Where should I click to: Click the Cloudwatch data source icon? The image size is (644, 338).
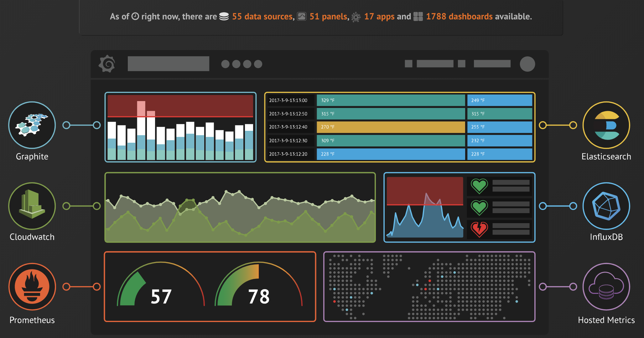tap(32, 206)
